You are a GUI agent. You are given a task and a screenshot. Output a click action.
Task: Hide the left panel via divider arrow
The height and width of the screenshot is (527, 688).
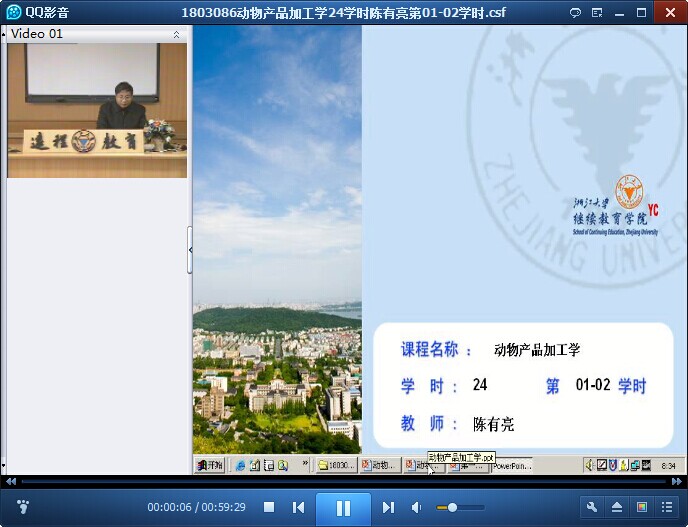point(190,250)
